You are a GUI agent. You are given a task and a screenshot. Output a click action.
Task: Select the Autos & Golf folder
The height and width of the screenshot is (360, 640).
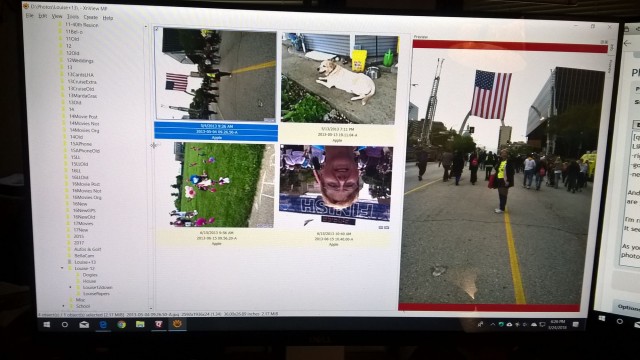click(87, 249)
